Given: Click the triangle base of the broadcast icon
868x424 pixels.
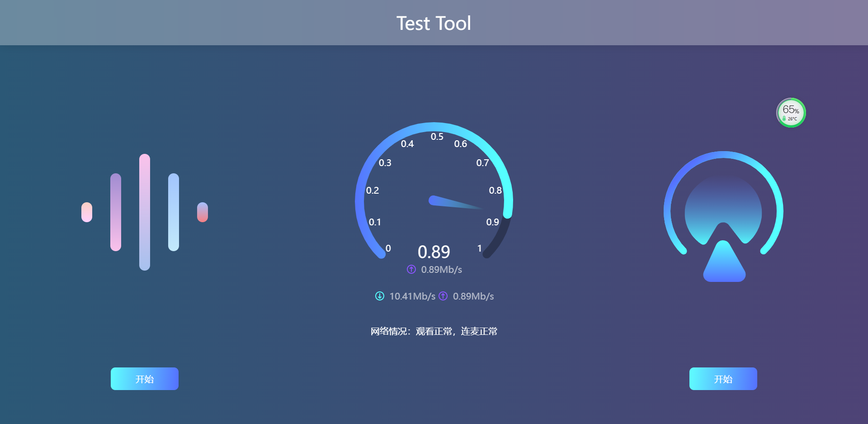Looking at the screenshot, I should click(x=724, y=265).
